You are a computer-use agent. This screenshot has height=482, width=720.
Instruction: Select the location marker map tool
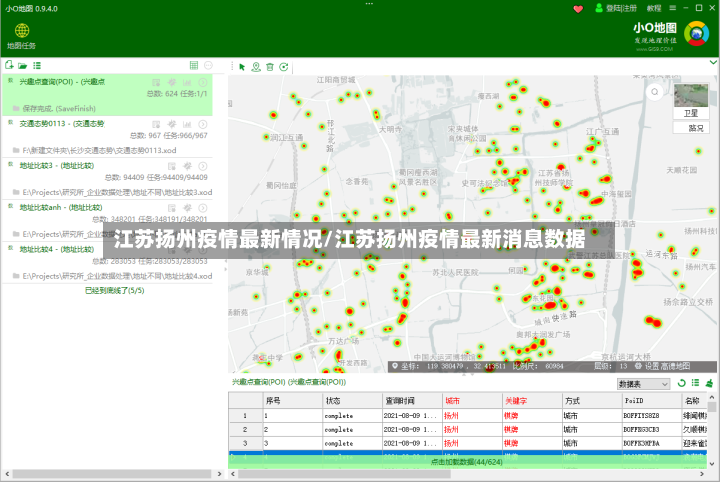(256, 67)
